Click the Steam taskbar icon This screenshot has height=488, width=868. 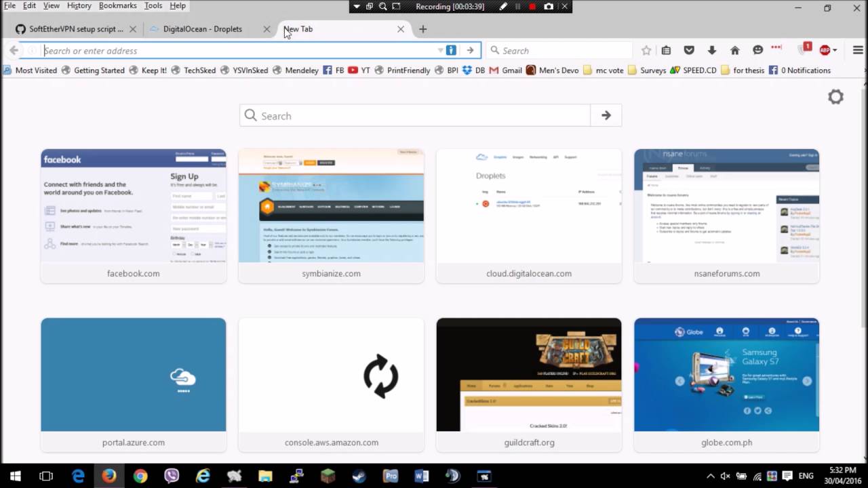(359, 476)
